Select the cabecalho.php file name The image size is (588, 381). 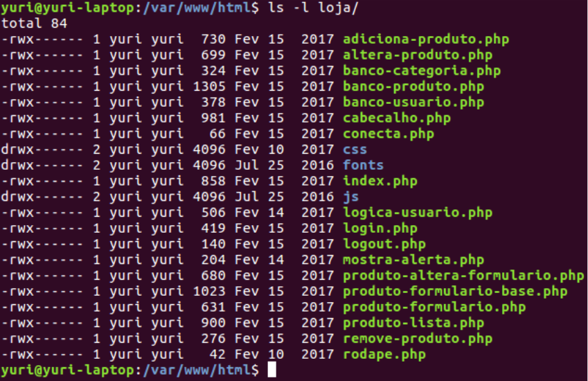pos(396,118)
